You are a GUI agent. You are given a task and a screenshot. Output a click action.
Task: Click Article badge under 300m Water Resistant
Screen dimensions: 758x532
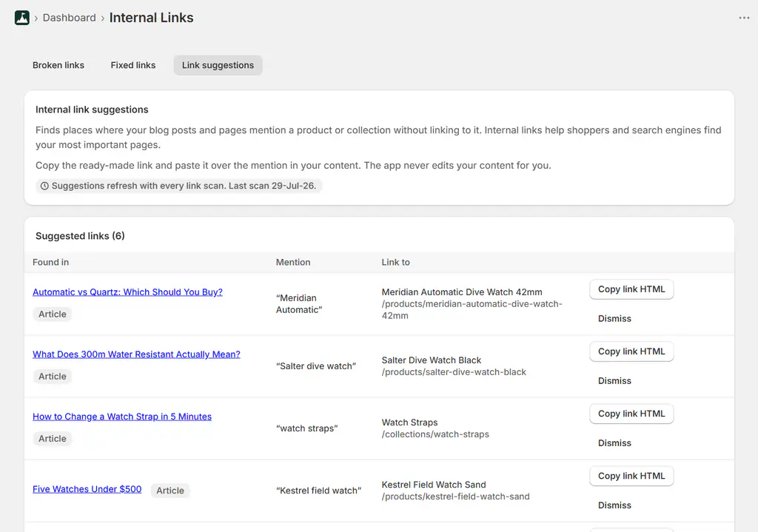pos(53,377)
